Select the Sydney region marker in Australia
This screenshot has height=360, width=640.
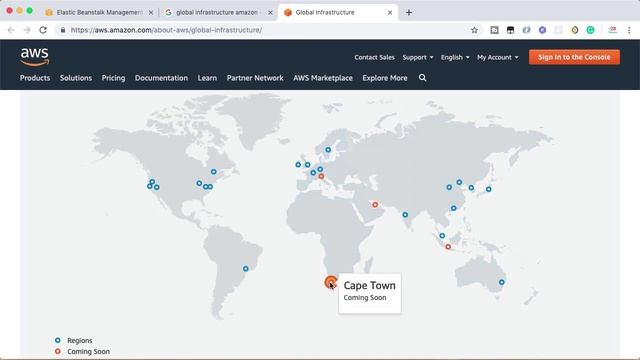501,282
